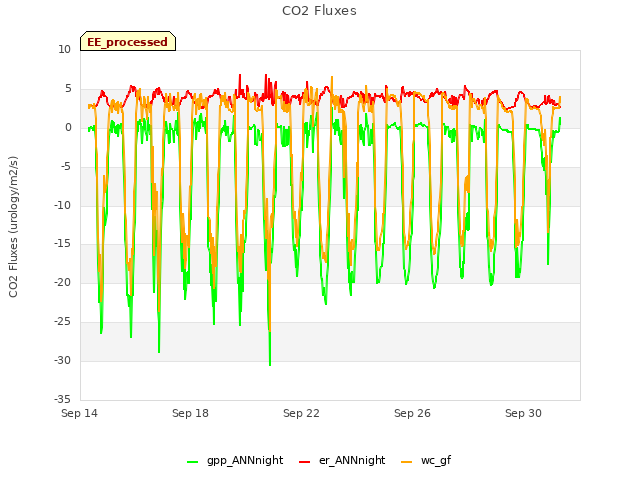Click the -10 y-axis tick label
Viewport: 640px width, 480px height.
tap(62, 205)
